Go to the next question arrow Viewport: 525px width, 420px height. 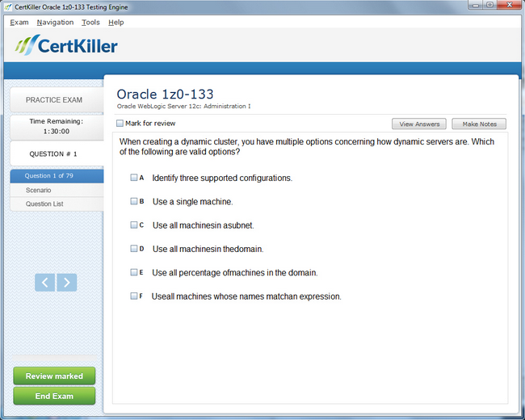(x=66, y=283)
